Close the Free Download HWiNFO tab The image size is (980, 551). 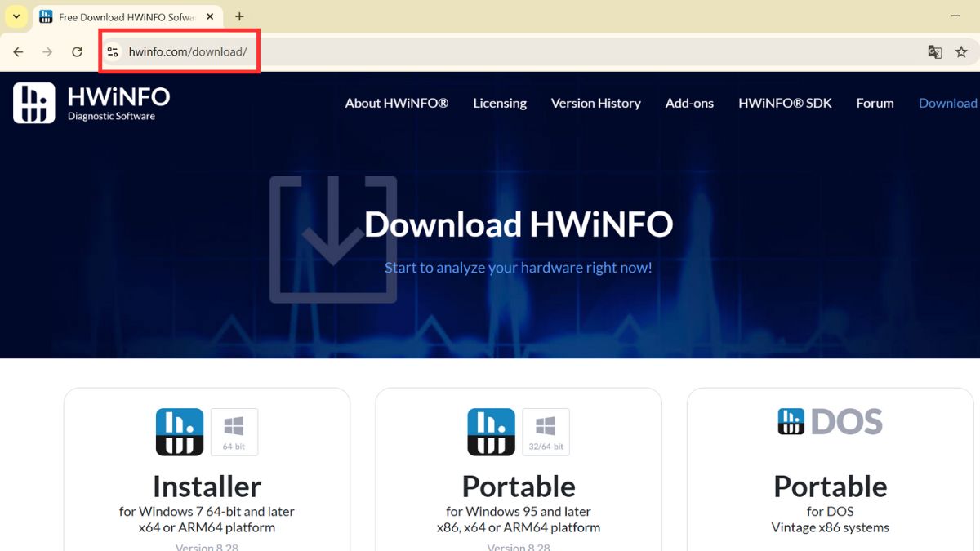[x=210, y=16]
